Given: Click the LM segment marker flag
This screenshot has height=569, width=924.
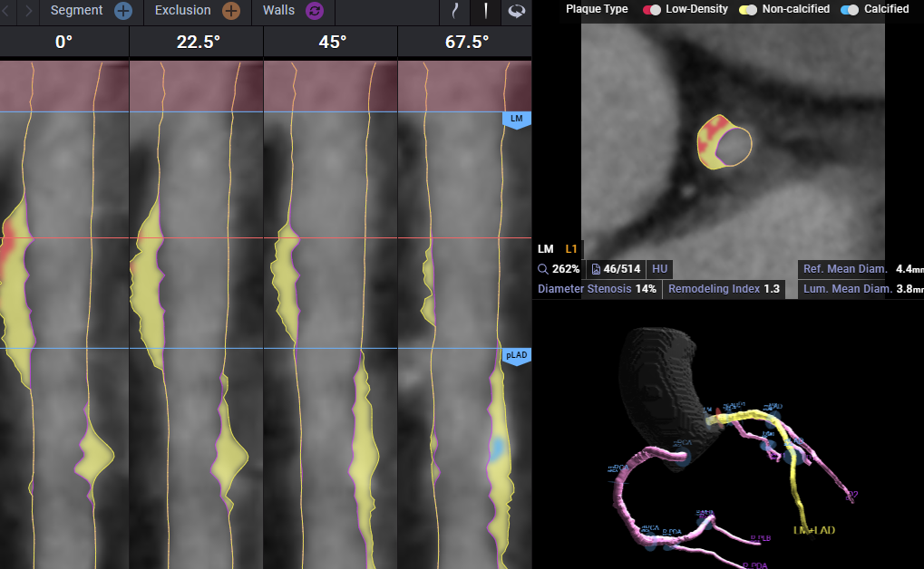Looking at the screenshot, I should tap(516, 121).
